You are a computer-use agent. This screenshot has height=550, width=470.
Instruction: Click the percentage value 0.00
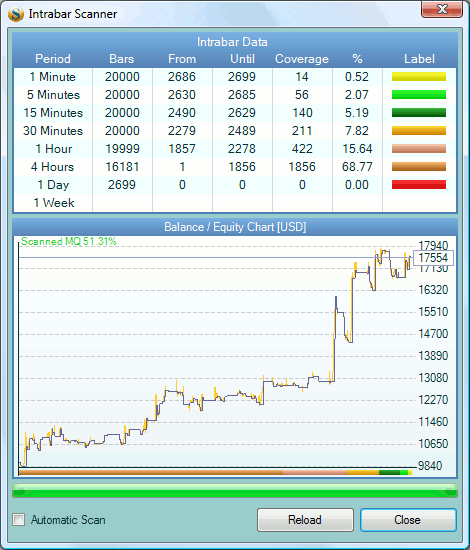tap(357, 185)
